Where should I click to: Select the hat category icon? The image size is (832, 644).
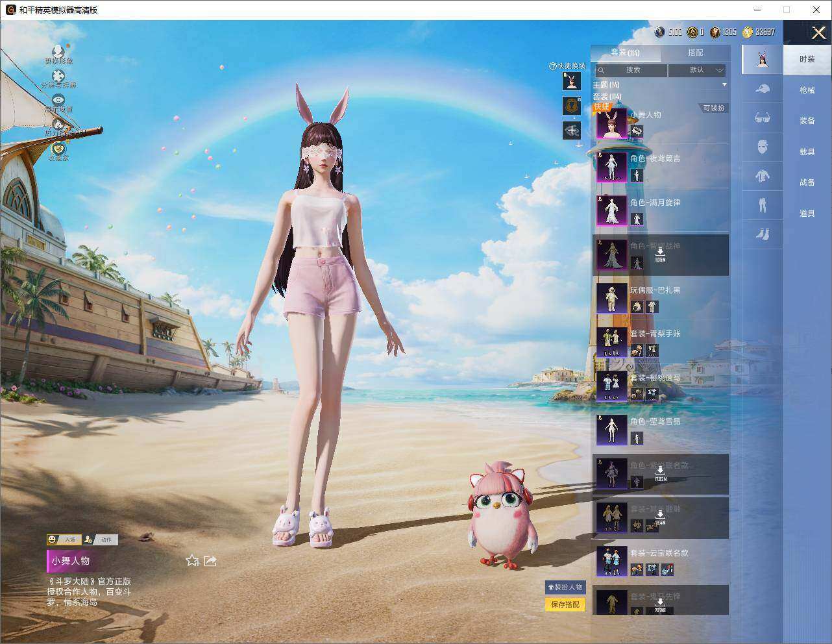pyautogui.click(x=762, y=89)
